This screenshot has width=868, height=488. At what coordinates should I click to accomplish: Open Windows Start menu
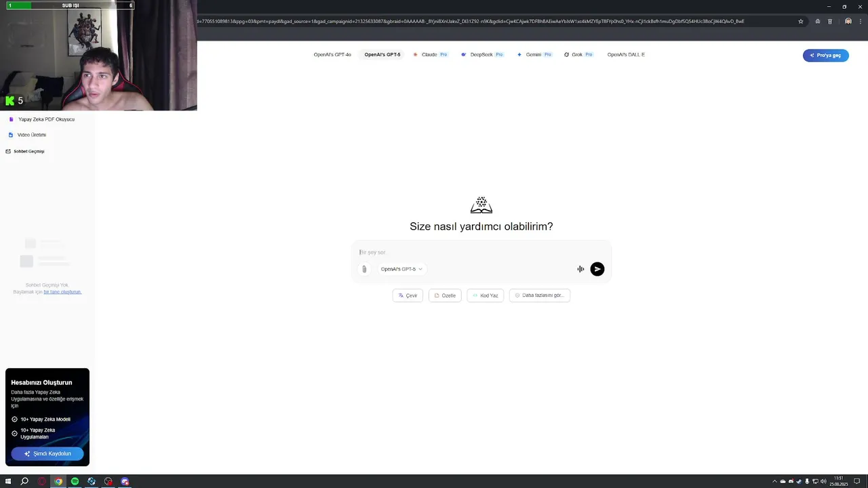tap(8, 481)
